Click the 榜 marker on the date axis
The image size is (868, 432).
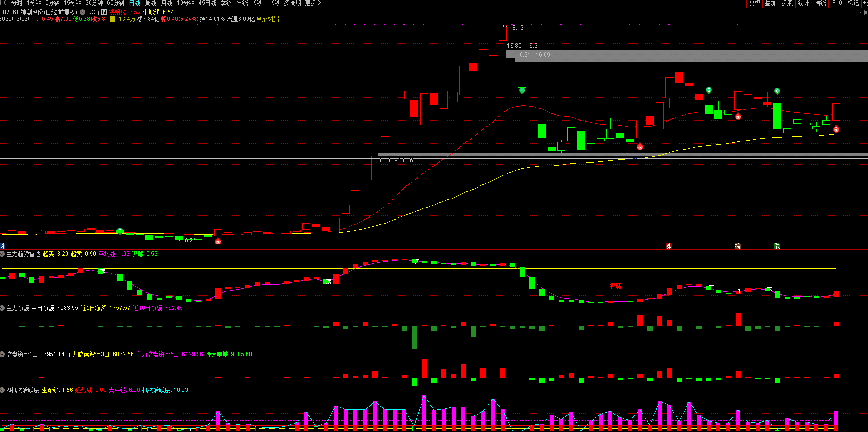tap(737, 246)
